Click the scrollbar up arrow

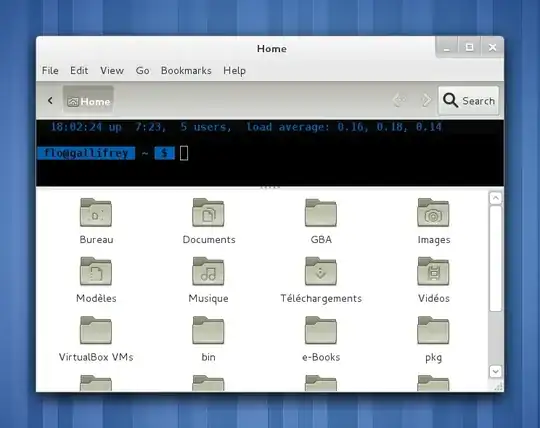[x=495, y=198]
